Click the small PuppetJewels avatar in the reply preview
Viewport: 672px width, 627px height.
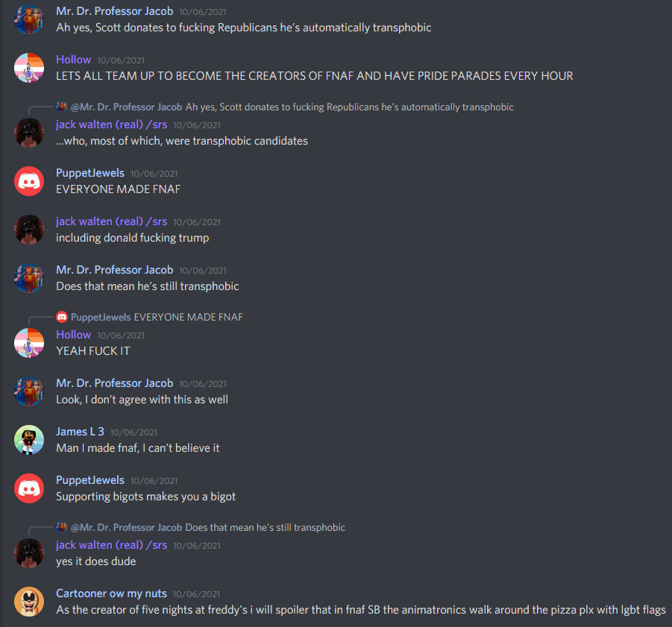[x=62, y=317]
